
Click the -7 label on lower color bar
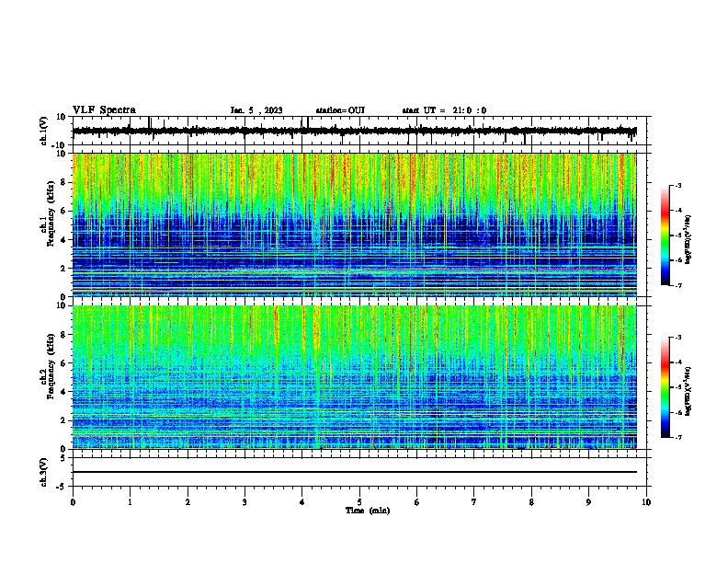coord(678,437)
